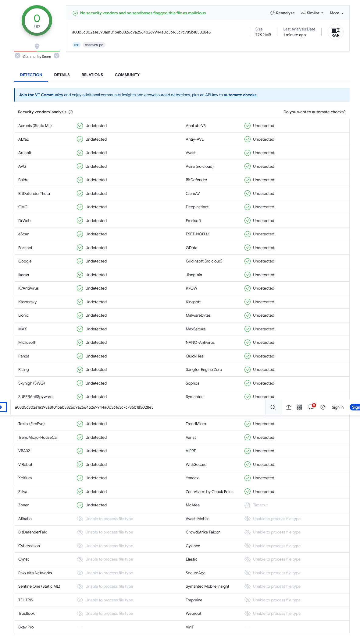Click the SUPERAntiSpyware vendor name
The height and width of the screenshot is (644, 360).
tap(35, 397)
